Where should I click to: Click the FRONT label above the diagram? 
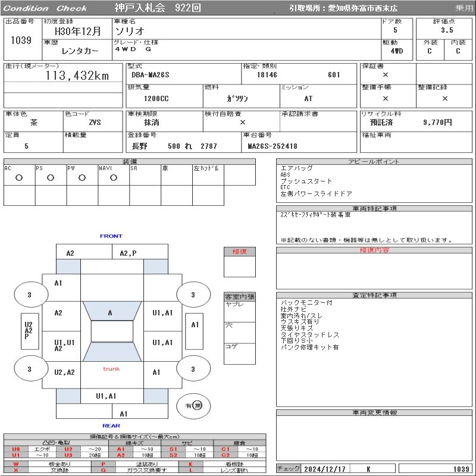[x=111, y=236]
